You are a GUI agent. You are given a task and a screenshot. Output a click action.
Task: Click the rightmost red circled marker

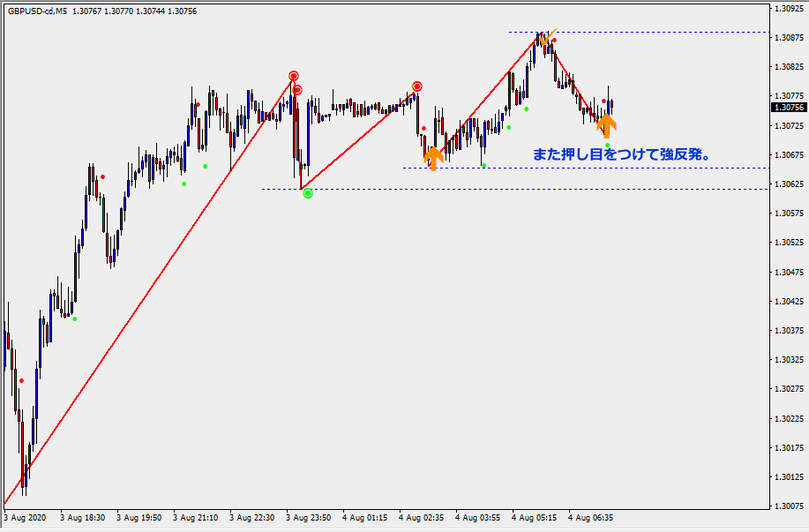tap(416, 86)
